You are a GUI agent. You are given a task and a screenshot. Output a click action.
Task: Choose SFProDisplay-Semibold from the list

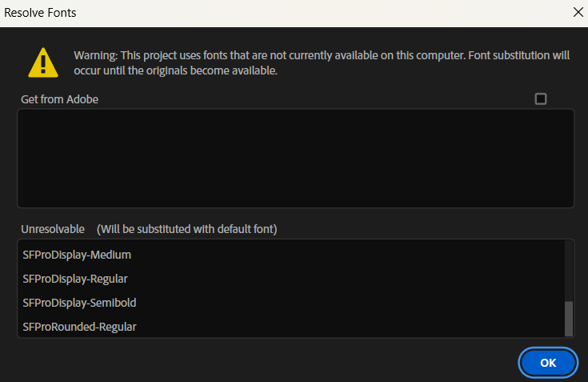79,303
